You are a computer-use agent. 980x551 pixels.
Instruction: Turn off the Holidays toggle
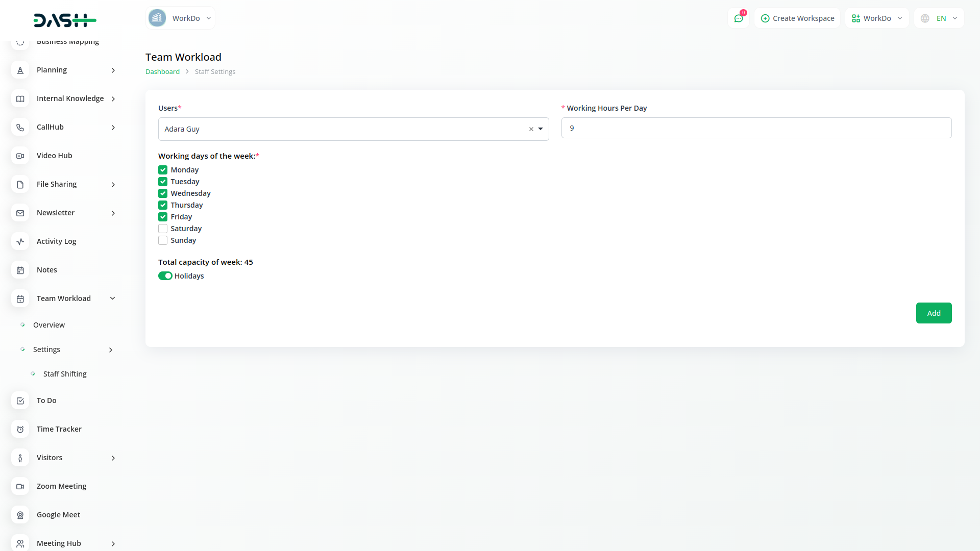tap(165, 276)
